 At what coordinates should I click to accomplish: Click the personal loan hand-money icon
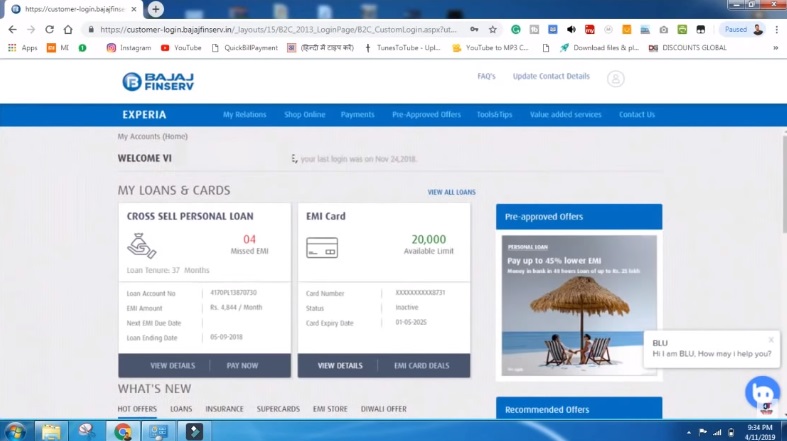[142, 246]
